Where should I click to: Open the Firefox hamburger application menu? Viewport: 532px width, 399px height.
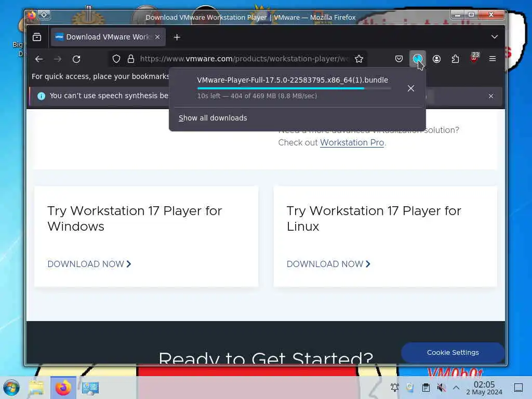(x=493, y=59)
